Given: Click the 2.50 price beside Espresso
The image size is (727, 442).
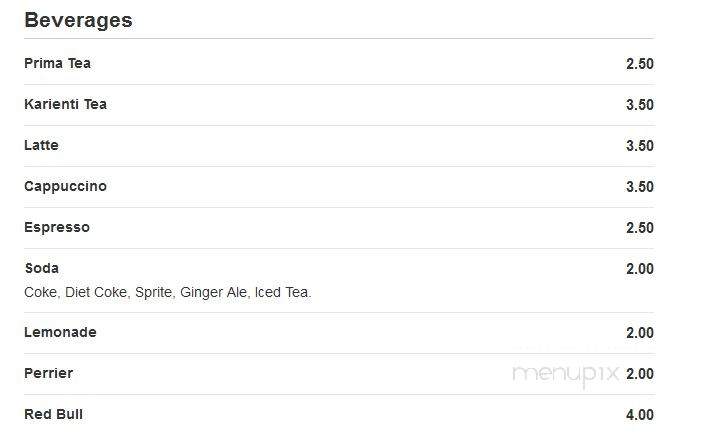Looking at the screenshot, I should point(640,228).
